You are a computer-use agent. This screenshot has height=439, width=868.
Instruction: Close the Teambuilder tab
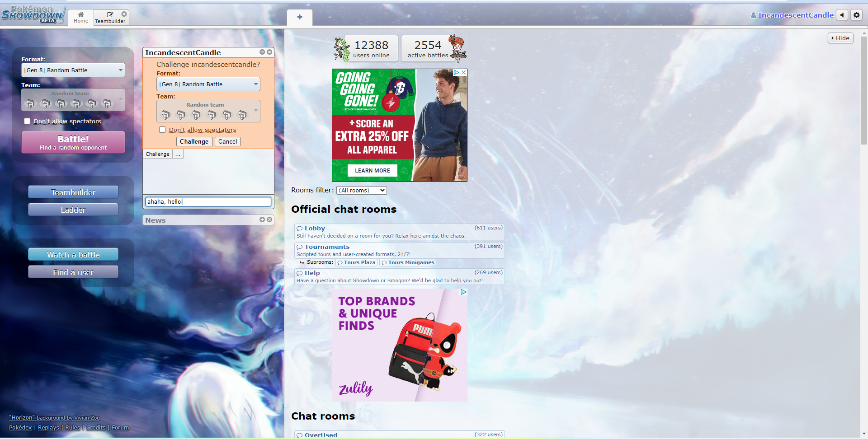tap(124, 14)
